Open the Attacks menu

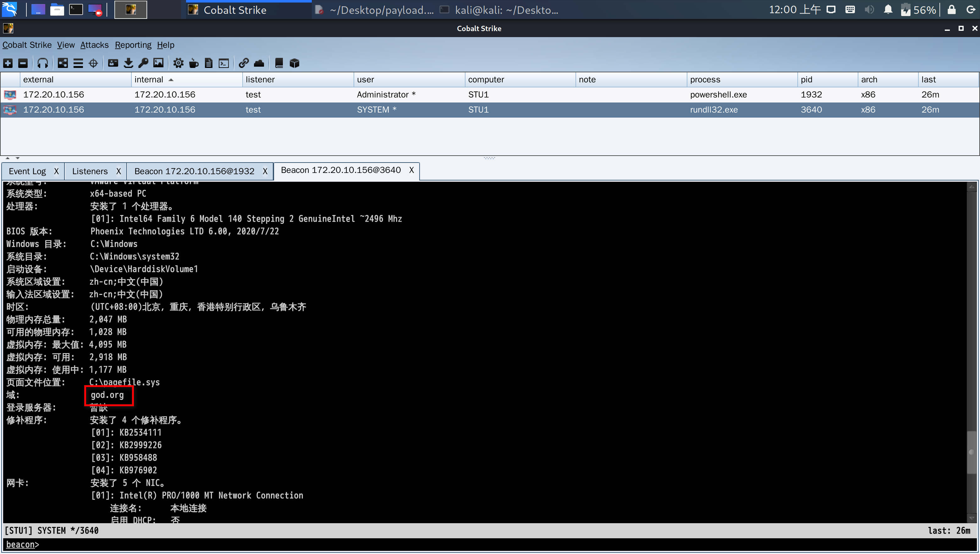click(x=94, y=45)
